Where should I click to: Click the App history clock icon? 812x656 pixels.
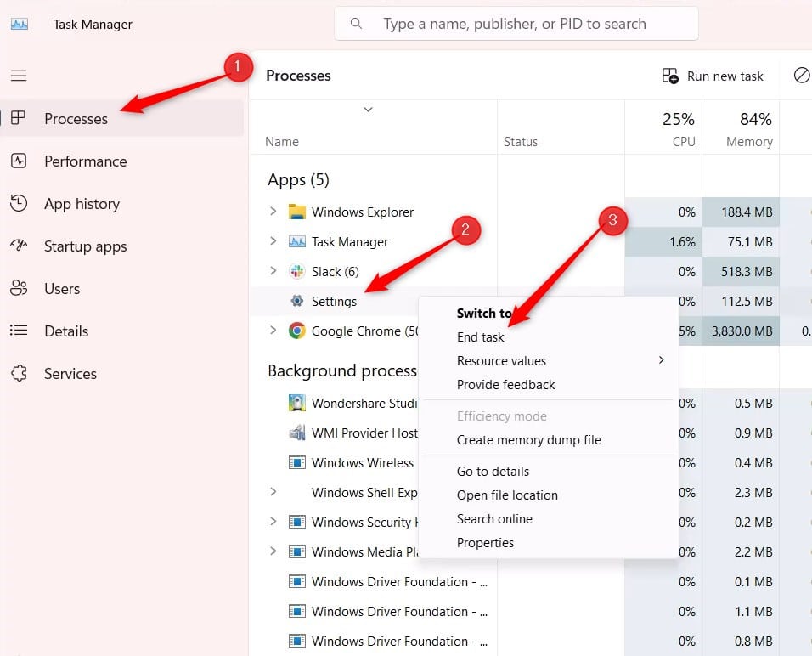coord(19,203)
